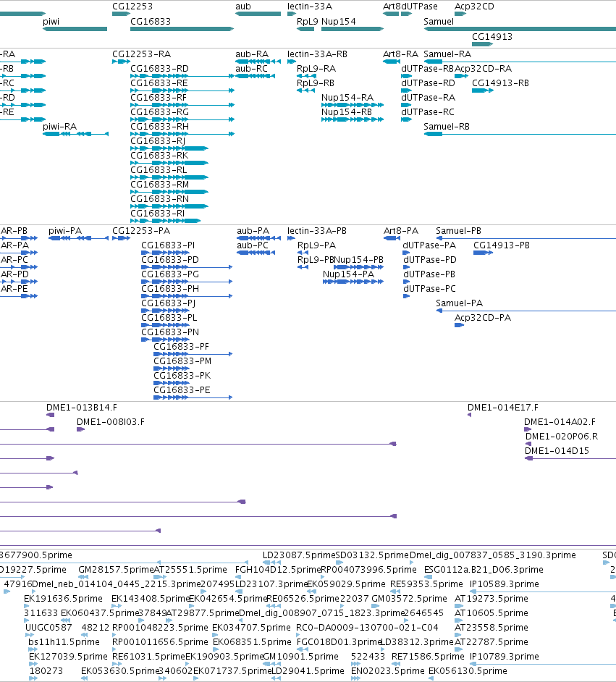
Task: Select the DME1-014D15 feature label
Action: pos(557,450)
